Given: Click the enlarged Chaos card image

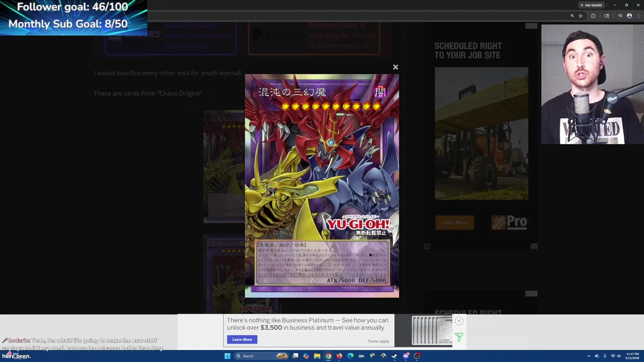Looking at the screenshot, I should [322, 186].
